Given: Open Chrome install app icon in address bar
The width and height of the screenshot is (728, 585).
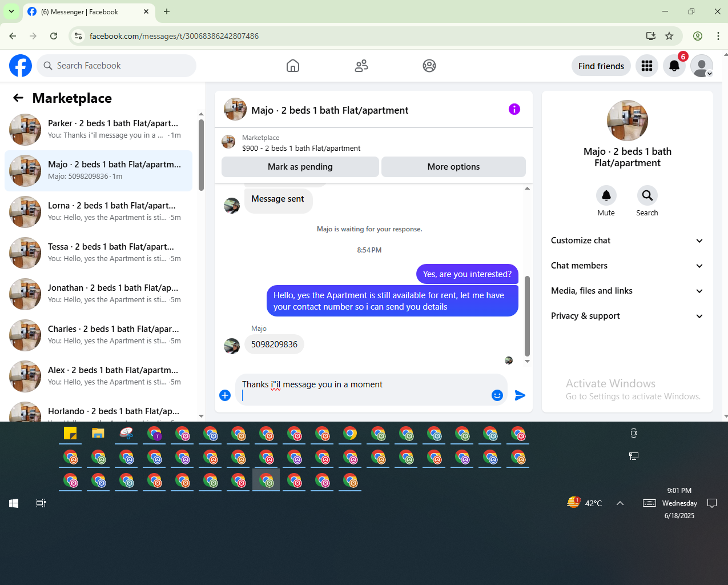Looking at the screenshot, I should (651, 36).
